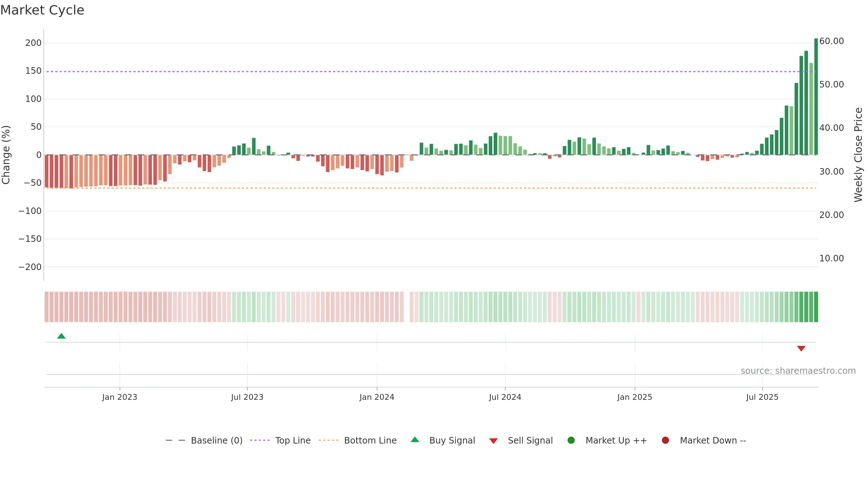The width and height of the screenshot is (868, 488).
Task: Click the purple dotted Top Line
Action: 430,72
